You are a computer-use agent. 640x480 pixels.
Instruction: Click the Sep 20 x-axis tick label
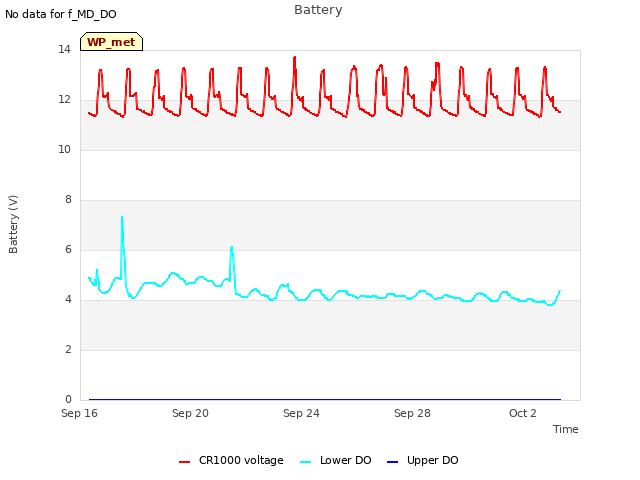point(190,413)
